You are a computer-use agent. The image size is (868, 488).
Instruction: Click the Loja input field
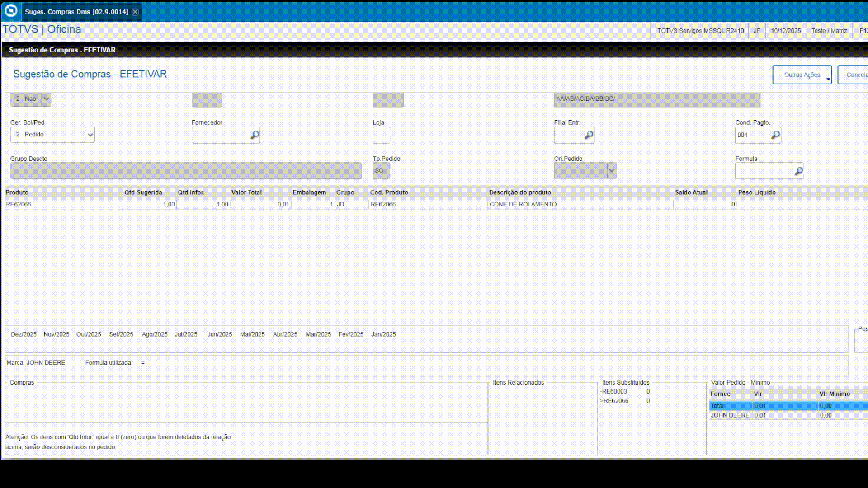[381, 135]
